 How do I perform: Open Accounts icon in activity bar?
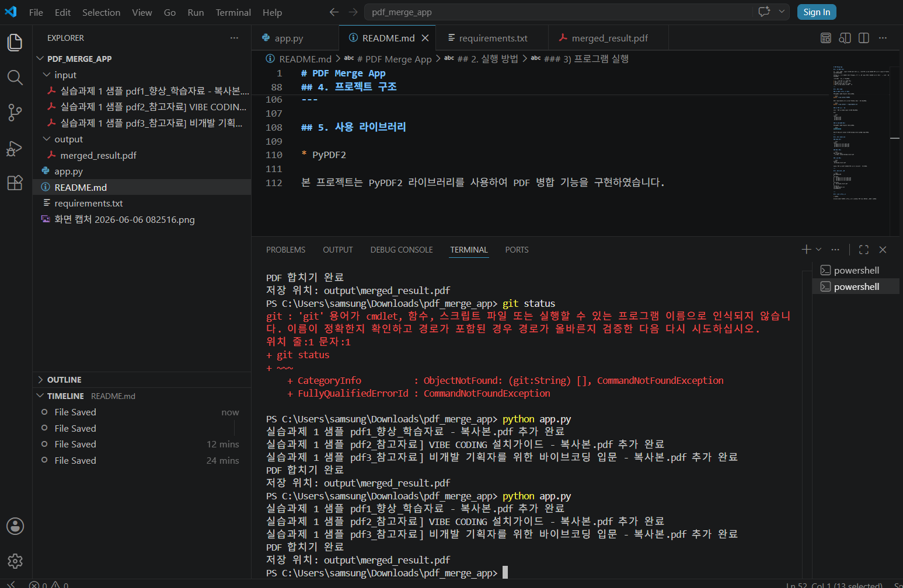tap(15, 526)
